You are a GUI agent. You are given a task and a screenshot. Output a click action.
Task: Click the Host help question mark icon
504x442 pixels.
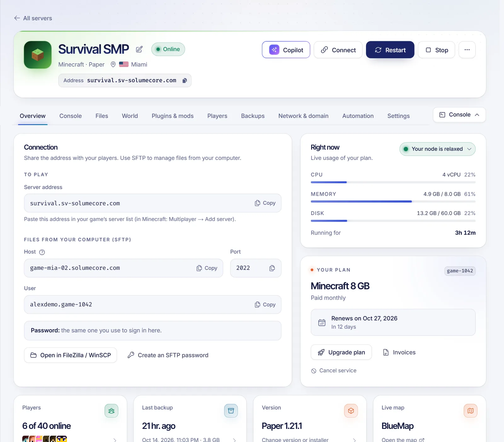pyautogui.click(x=42, y=252)
